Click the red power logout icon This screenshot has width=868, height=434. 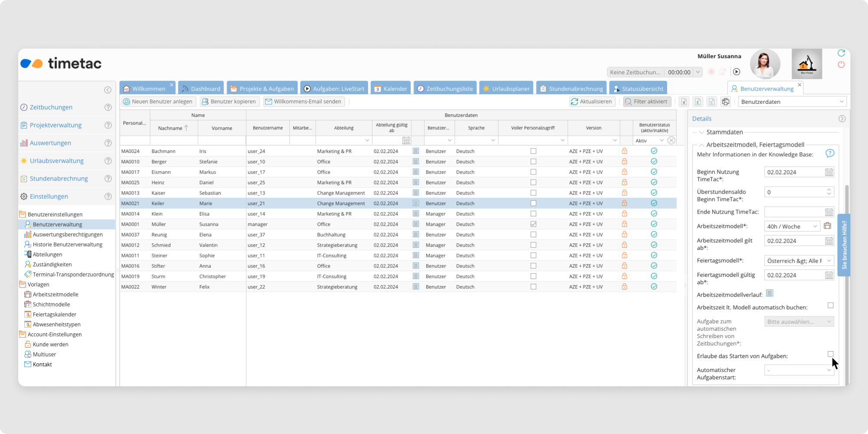pos(841,65)
